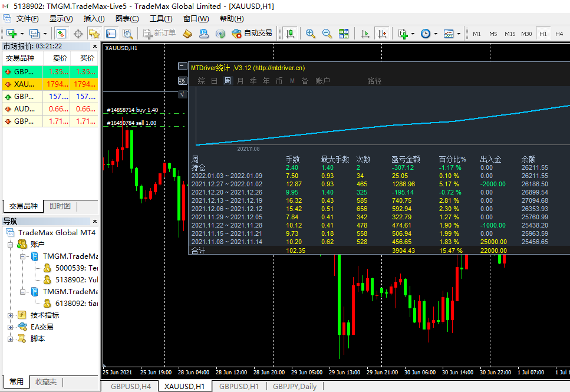Toggle the Market Watch window icon
This screenshot has width=570, height=392.
click(61, 34)
